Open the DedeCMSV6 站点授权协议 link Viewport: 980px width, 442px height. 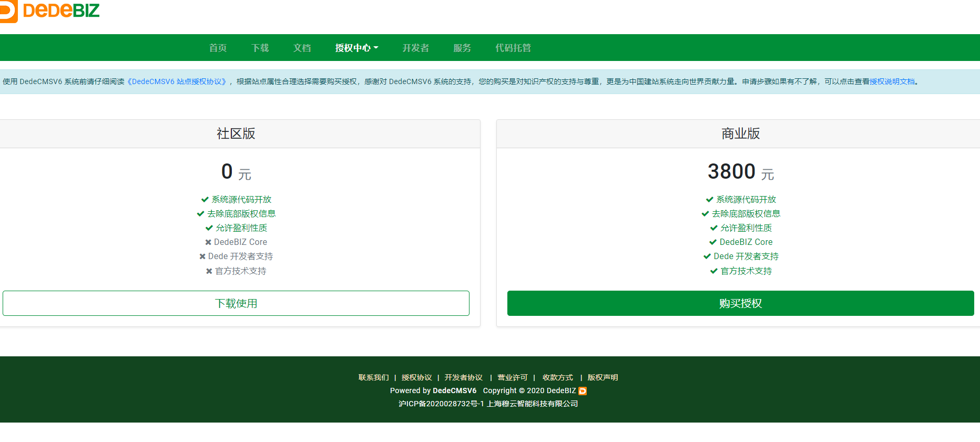pos(178,81)
